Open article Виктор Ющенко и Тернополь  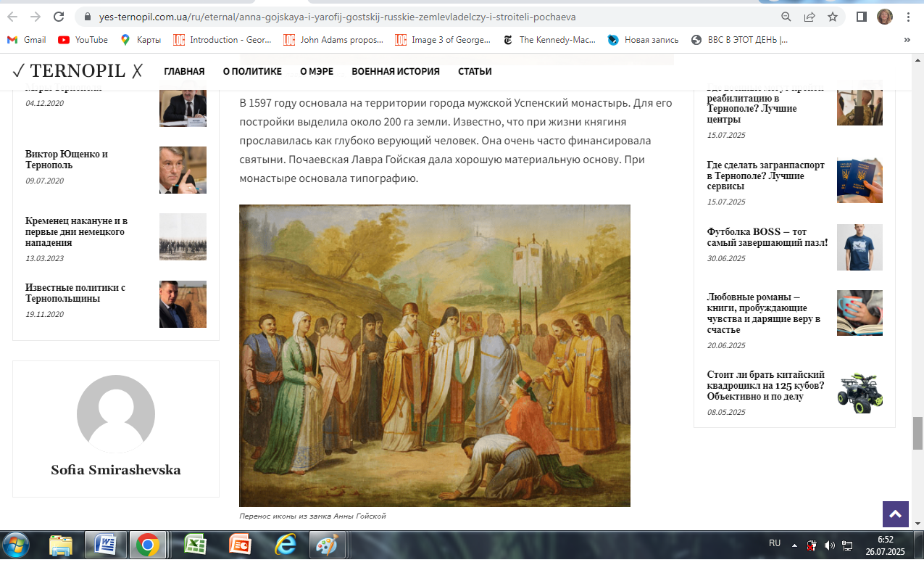point(67,160)
